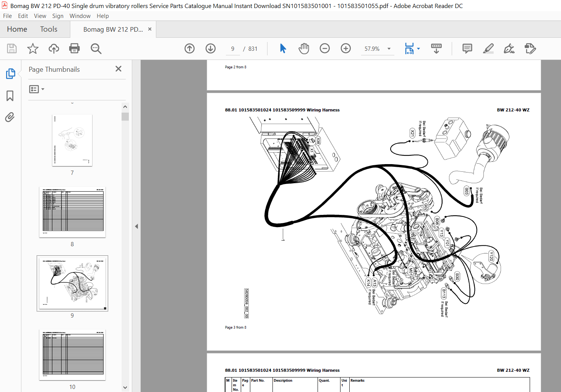Open the attachments paperclip panel

coord(10,117)
